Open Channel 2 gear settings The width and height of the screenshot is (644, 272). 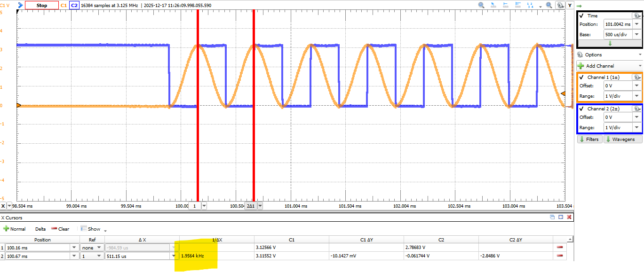(x=636, y=109)
